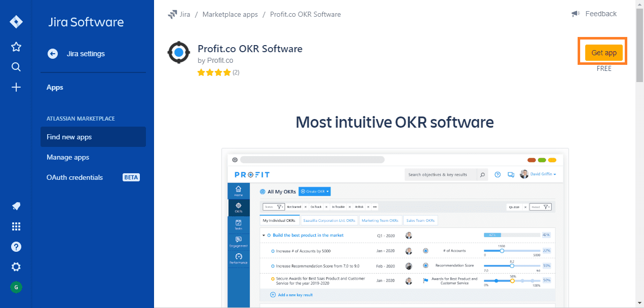This screenshot has width=644, height=308.
Task: Open help via the question mark icon
Action: tap(16, 247)
